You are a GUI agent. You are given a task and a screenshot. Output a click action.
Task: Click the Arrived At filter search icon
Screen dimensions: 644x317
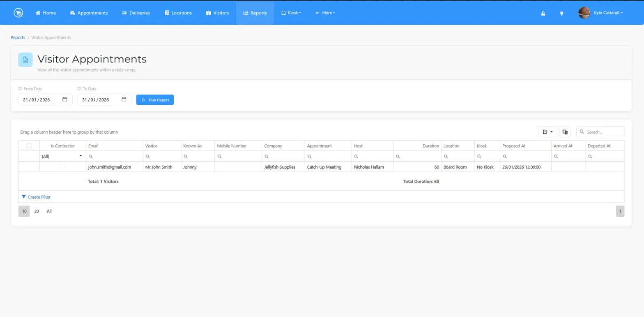[x=556, y=156]
